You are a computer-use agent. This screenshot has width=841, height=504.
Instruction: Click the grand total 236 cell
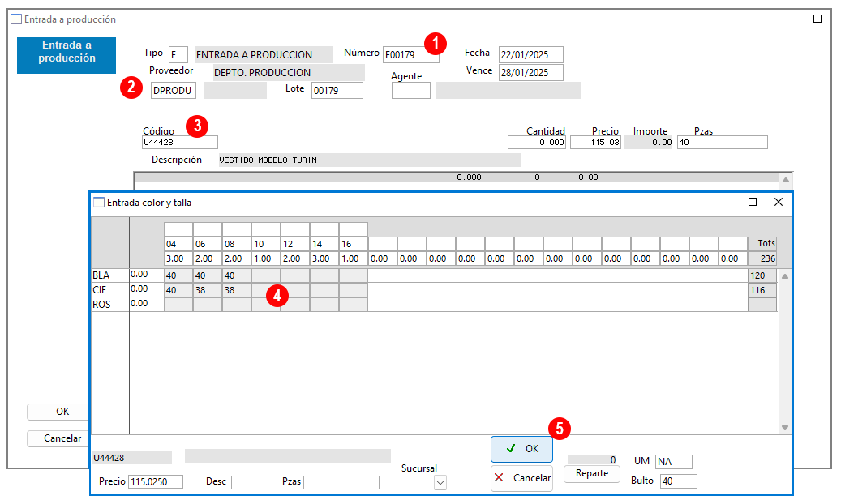click(x=762, y=258)
